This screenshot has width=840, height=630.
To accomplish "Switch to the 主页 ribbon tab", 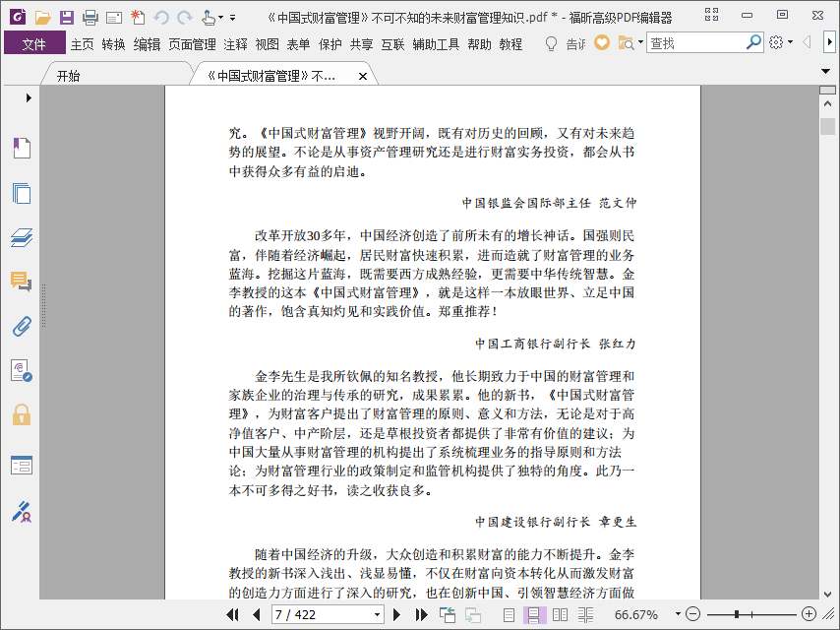I will (82, 44).
